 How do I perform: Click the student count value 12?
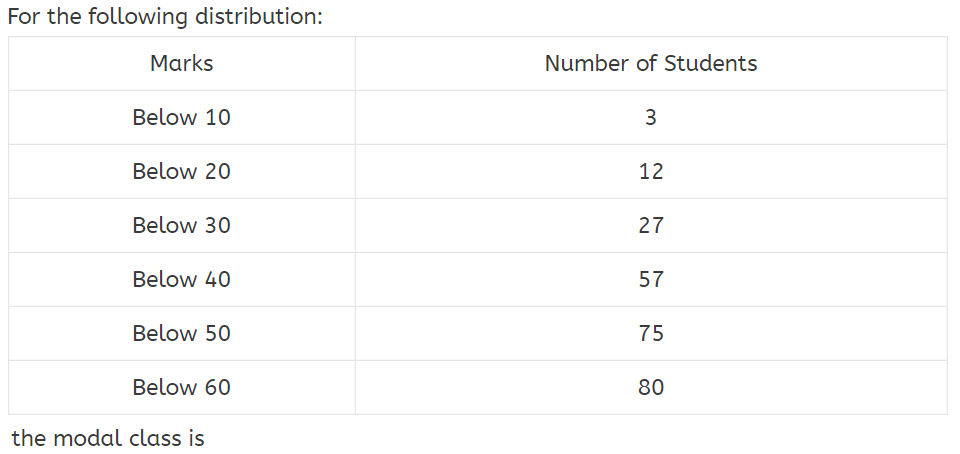point(651,172)
